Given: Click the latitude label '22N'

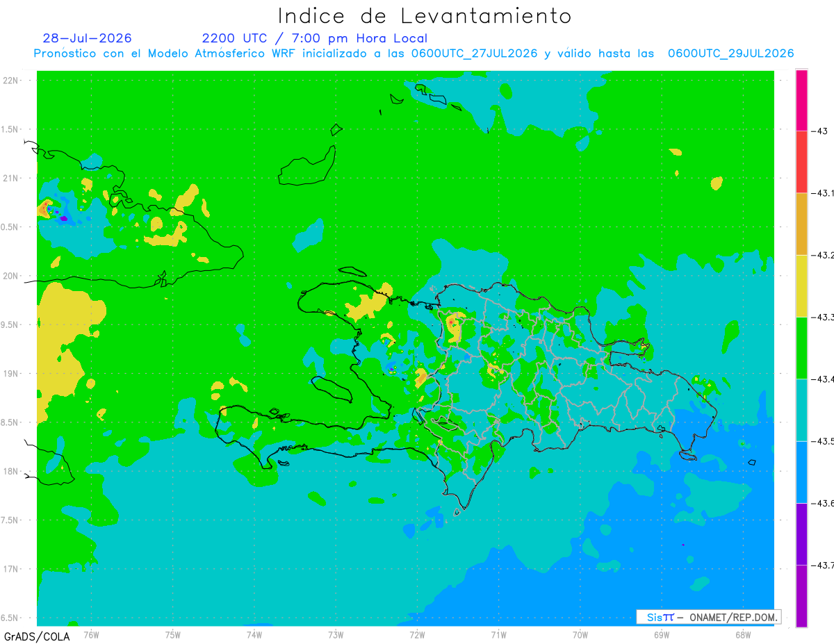Looking at the screenshot, I should tap(12, 81).
